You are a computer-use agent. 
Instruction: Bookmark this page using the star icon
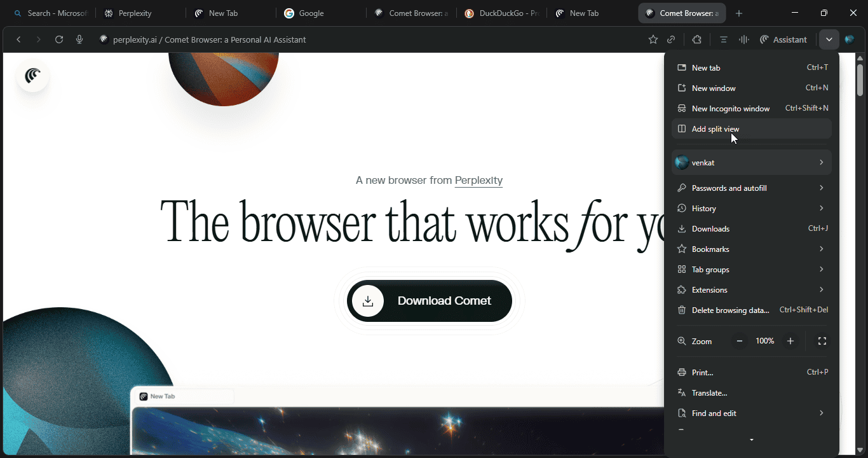pyautogui.click(x=653, y=39)
